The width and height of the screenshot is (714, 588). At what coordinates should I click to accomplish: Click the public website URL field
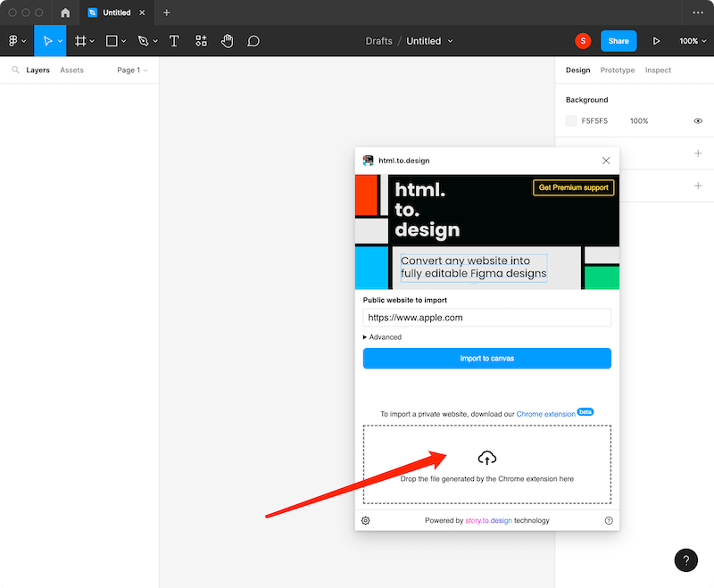coord(486,317)
